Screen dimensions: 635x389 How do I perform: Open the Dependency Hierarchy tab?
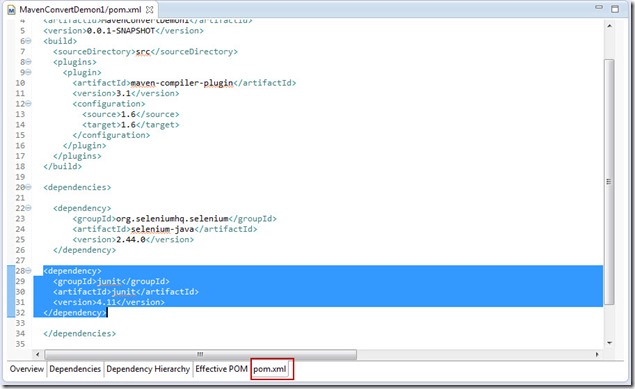click(x=148, y=369)
